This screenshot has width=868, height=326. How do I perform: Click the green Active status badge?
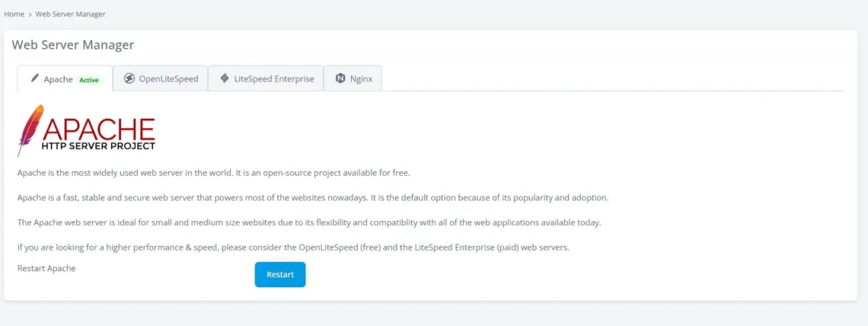pos(89,80)
